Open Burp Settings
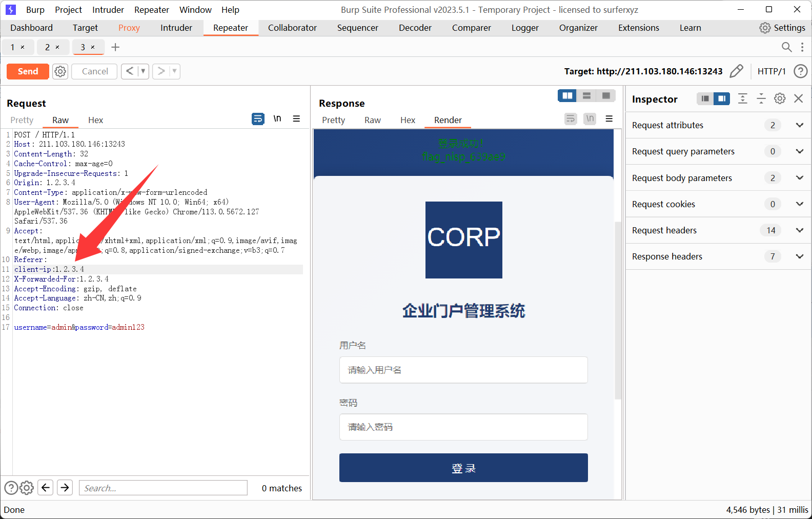This screenshot has height=519, width=812. point(782,28)
